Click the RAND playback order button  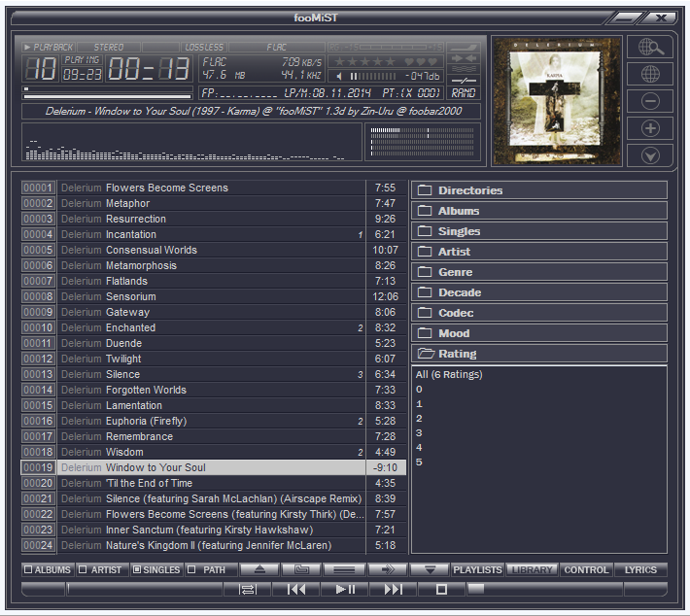point(464,92)
